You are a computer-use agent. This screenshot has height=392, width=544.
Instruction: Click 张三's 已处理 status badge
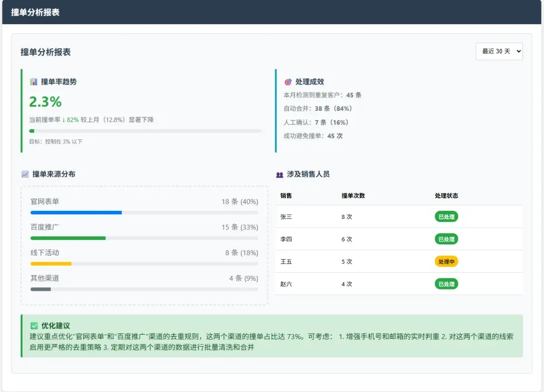pos(446,217)
